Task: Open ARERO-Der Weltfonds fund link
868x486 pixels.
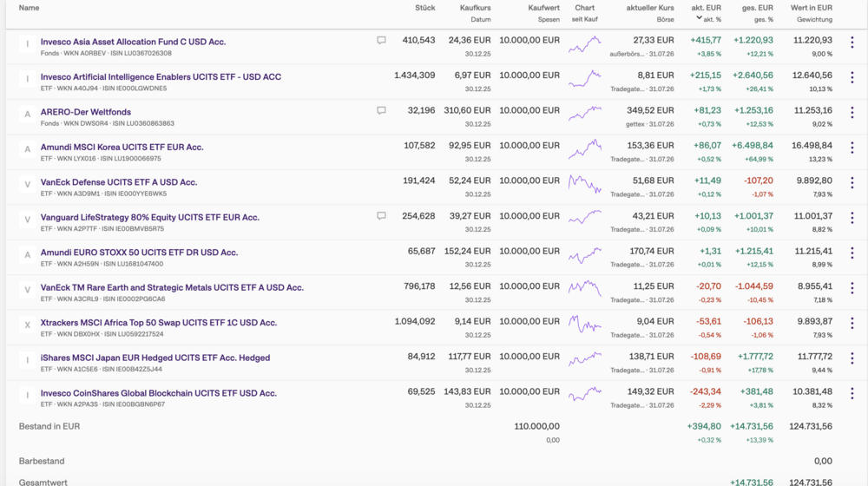Action: (86, 112)
